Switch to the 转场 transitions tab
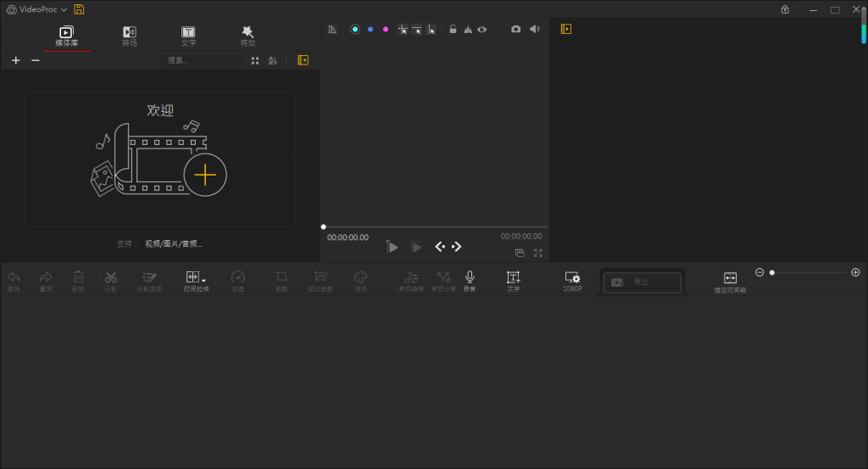Screen dimensions: 868x469 [130, 36]
